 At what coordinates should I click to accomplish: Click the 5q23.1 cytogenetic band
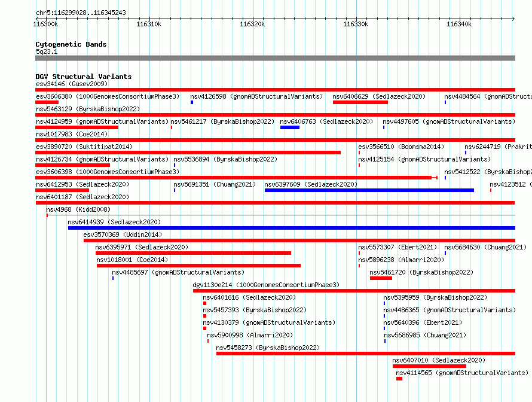(x=275, y=58)
